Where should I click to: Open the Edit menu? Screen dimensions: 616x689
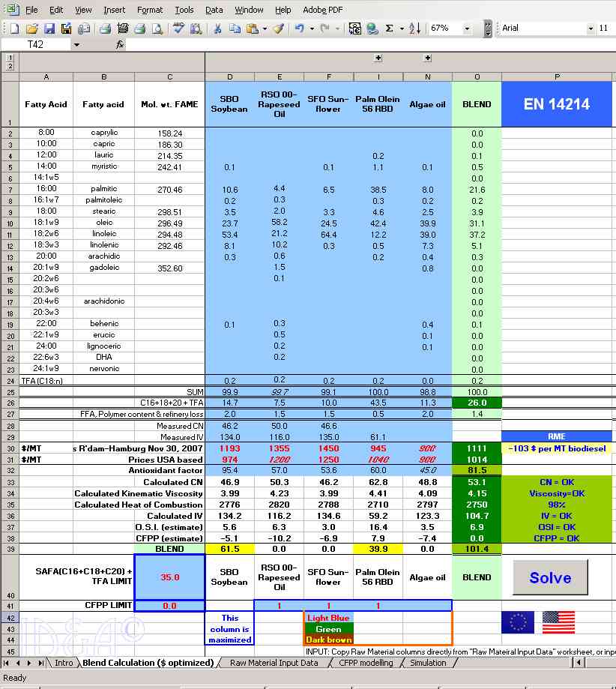56,10
